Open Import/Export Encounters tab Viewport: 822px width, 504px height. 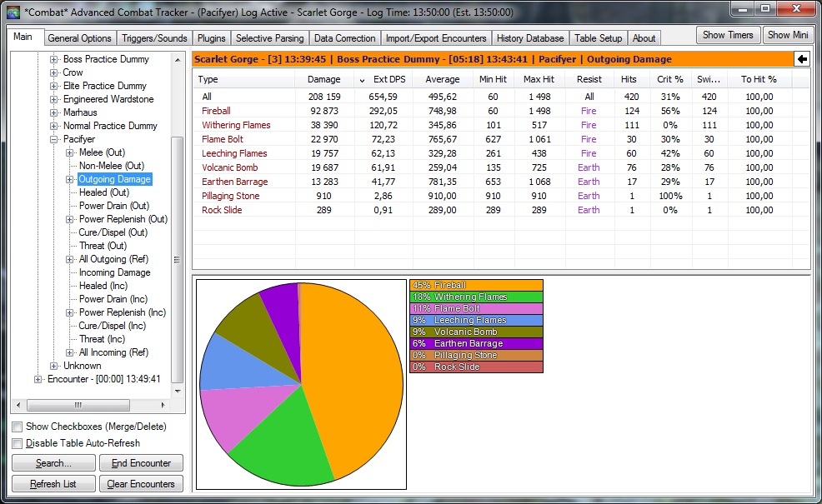(436, 38)
